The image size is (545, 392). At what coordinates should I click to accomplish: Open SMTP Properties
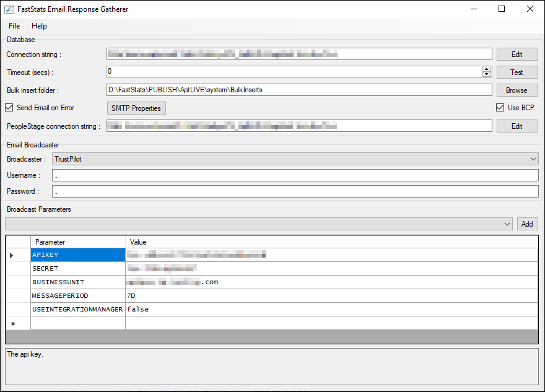(x=136, y=108)
